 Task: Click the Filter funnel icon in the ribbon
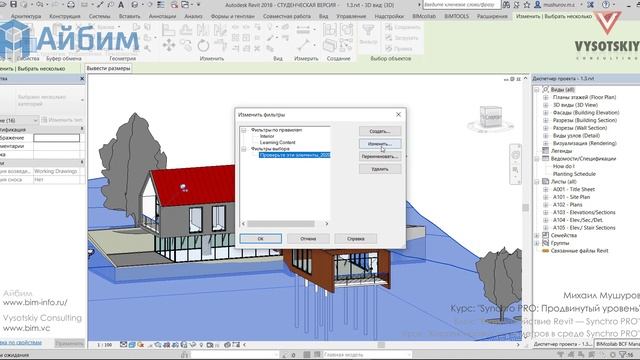[369, 30]
